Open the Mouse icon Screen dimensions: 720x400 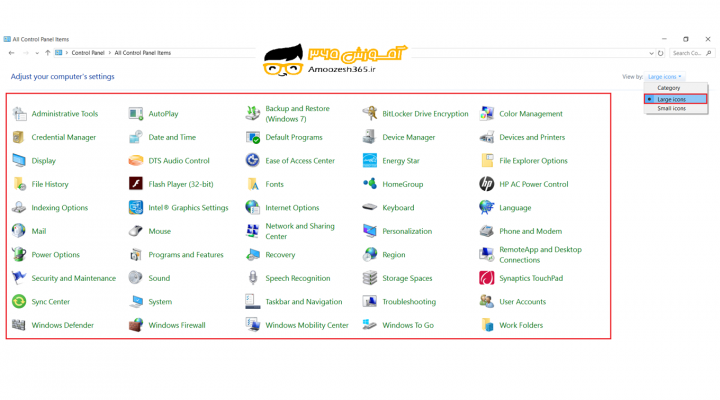pyautogui.click(x=136, y=231)
